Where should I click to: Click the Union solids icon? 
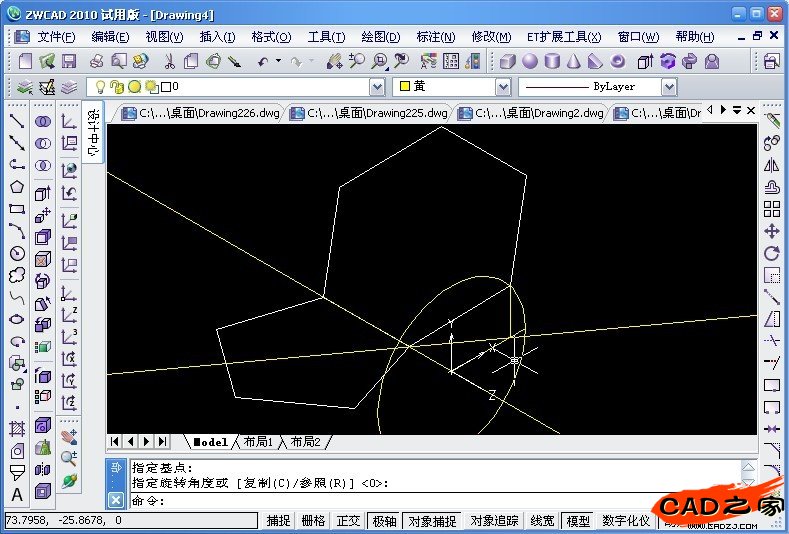pos(43,121)
